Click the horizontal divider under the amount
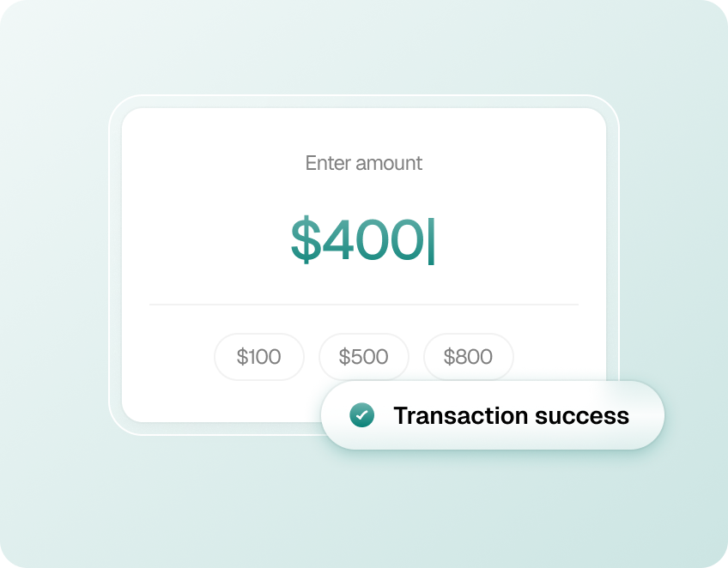The width and height of the screenshot is (728, 568). [364, 305]
